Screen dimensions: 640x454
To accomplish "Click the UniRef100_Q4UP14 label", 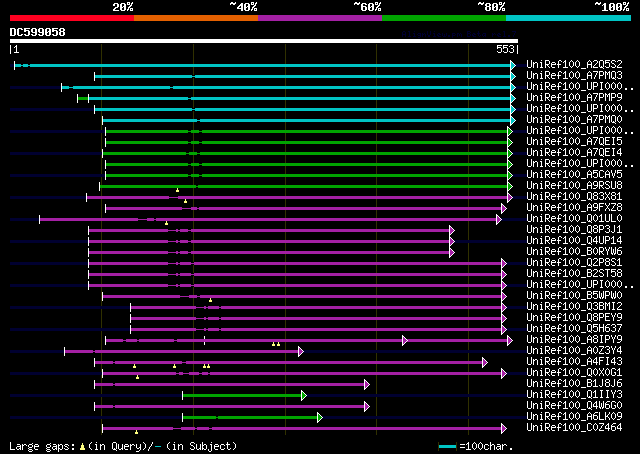I will pyautogui.click(x=574, y=241).
